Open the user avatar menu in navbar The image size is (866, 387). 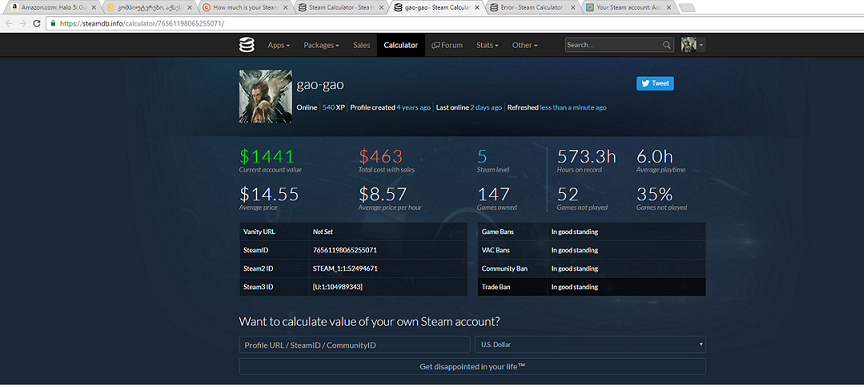pos(693,45)
